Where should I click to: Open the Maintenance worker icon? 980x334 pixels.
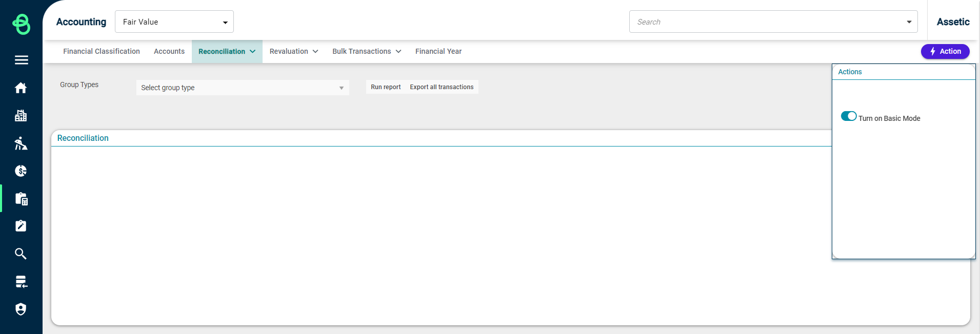(21, 143)
